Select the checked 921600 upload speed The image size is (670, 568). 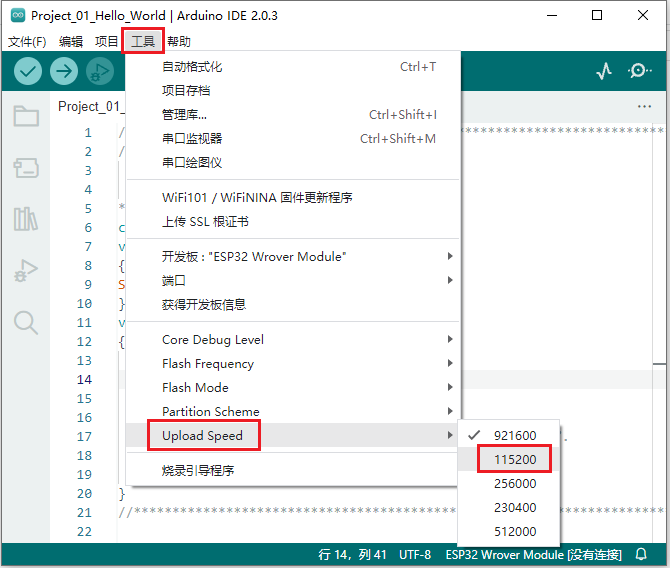coord(514,435)
